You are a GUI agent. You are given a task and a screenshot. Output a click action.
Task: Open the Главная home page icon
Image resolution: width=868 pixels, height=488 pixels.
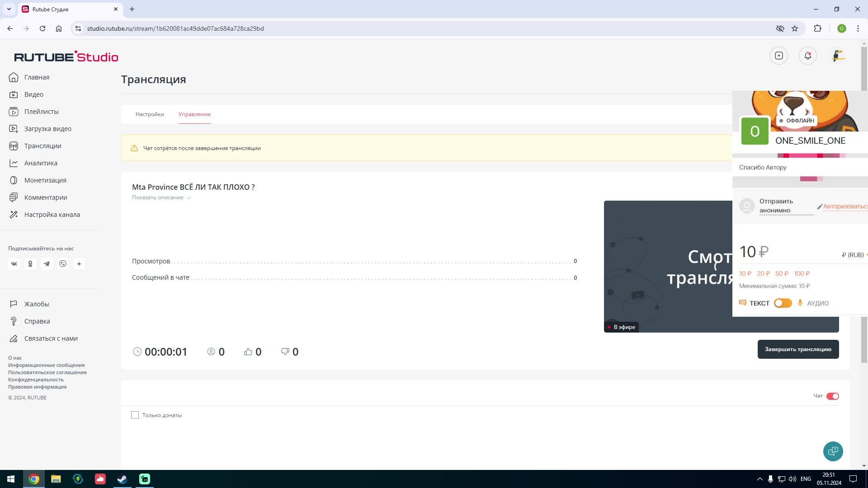coord(14,77)
